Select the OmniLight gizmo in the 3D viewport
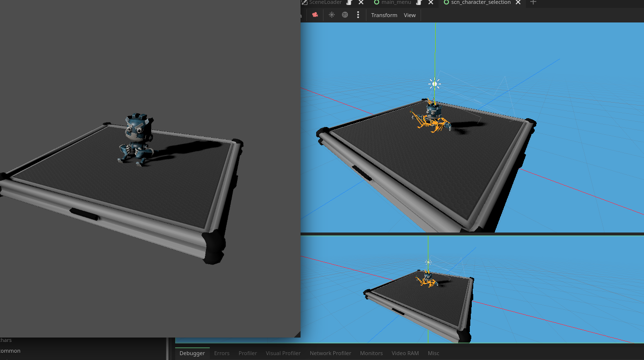The image size is (644, 360). [434, 83]
